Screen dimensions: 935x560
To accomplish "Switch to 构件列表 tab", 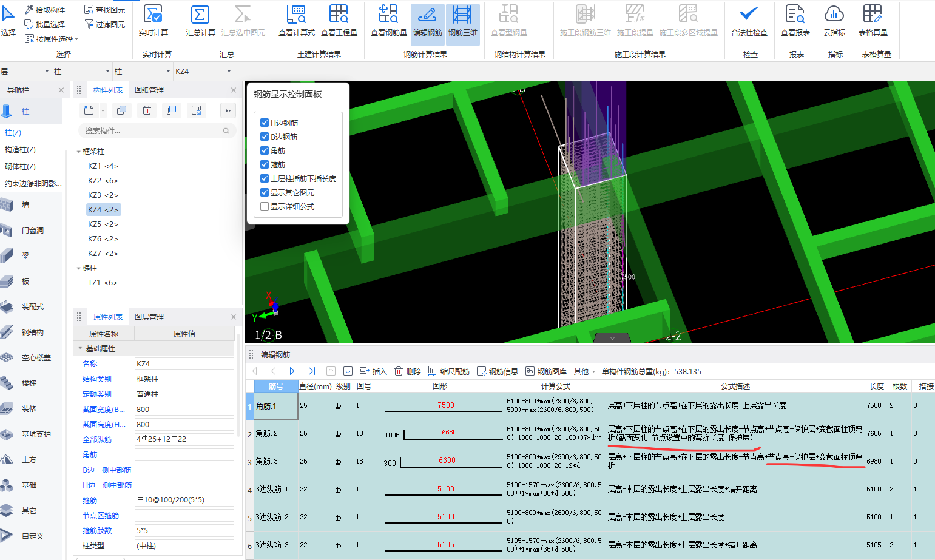I will (x=108, y=90).
